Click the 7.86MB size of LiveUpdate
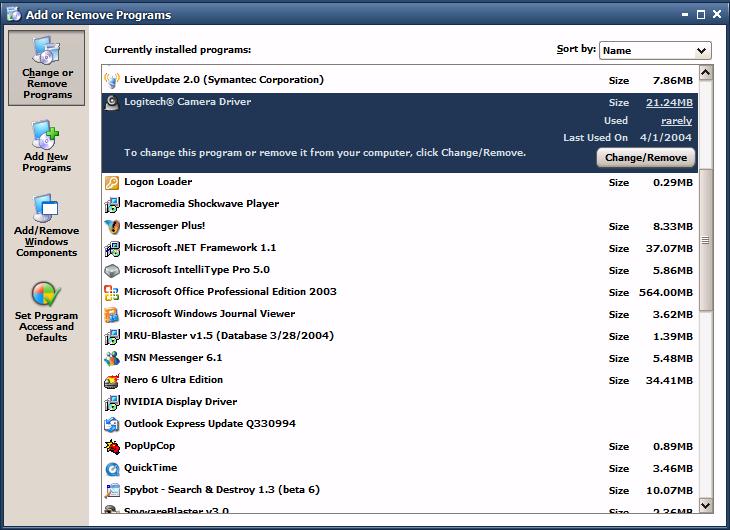Viewport: 730px width, 530px height. (673, 81)
